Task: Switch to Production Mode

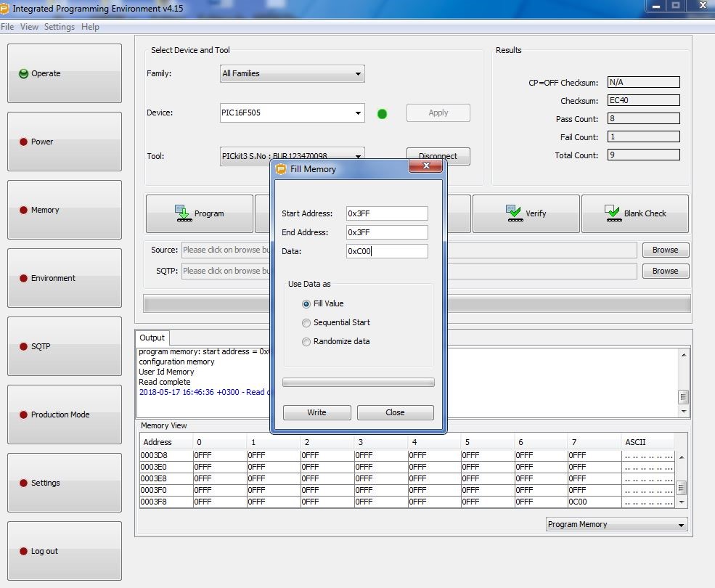Action: coord(64,415)
